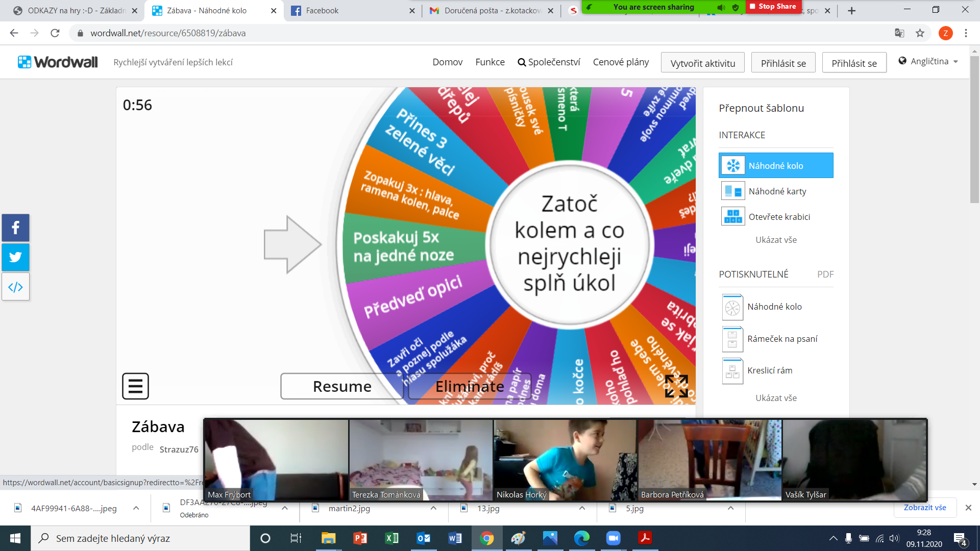Image resolution: width=980 pixels, height=551 pixels.
Task: Close the Facebook tab
Action: (412, 11)
